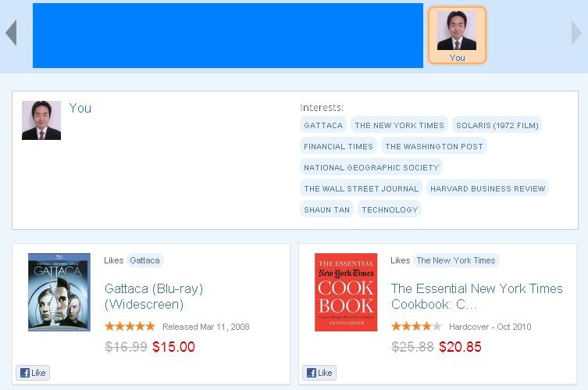Screen dimensions: 588x390
Task: Select the 'You' friend thumbnail in carousel
Action: [x=457, y=35]
